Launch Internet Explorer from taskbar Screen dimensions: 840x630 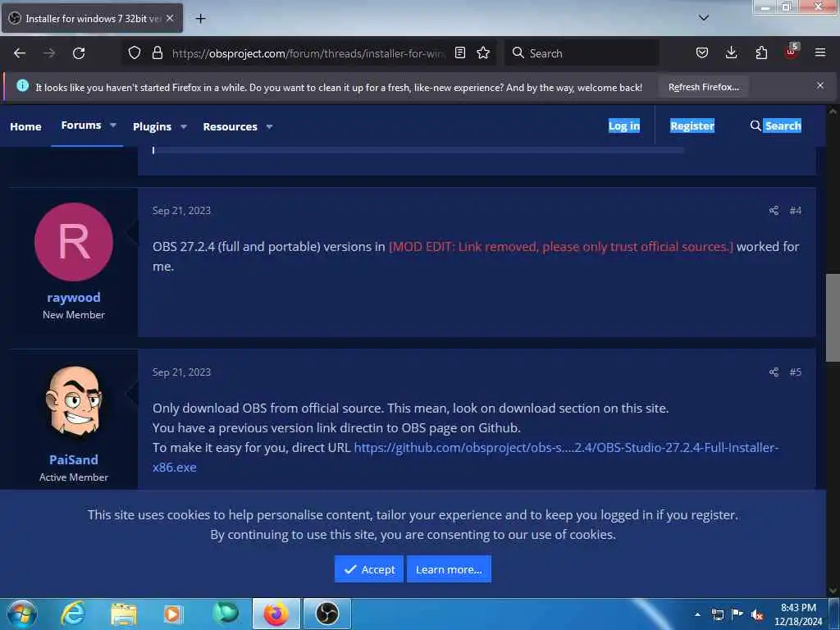click(72, 614)
